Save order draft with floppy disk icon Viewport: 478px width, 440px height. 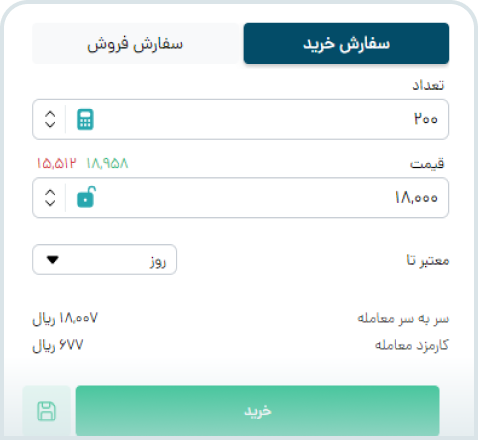[46, 411]
